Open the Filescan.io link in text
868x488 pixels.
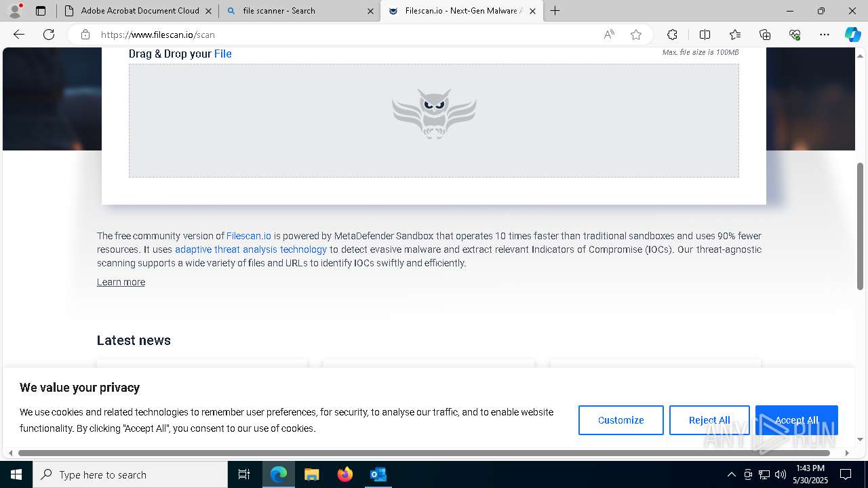pos(249,236)
